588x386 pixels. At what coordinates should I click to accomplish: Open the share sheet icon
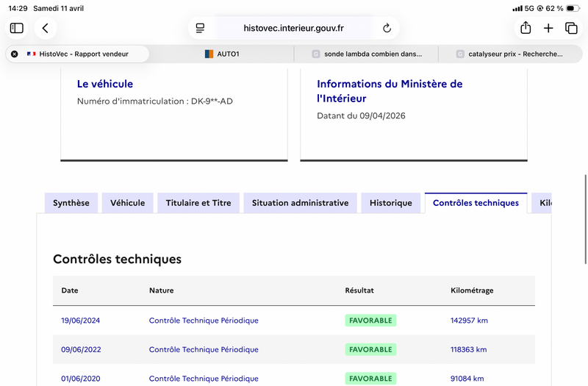click(x=526, y=28)
